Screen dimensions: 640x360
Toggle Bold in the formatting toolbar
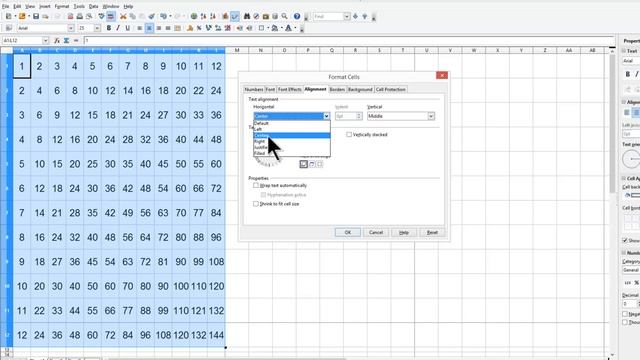109,28
